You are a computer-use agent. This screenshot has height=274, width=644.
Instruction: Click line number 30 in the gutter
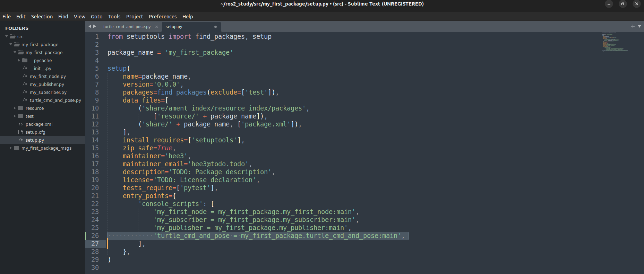coord(95,268)
